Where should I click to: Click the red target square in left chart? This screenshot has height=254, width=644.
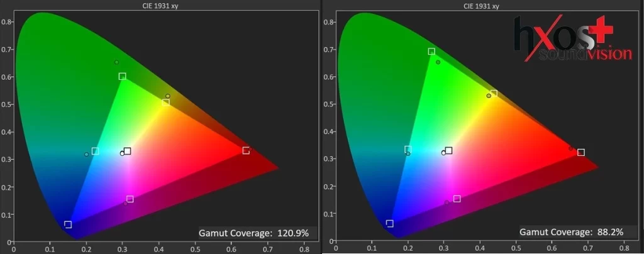(246, 150)
